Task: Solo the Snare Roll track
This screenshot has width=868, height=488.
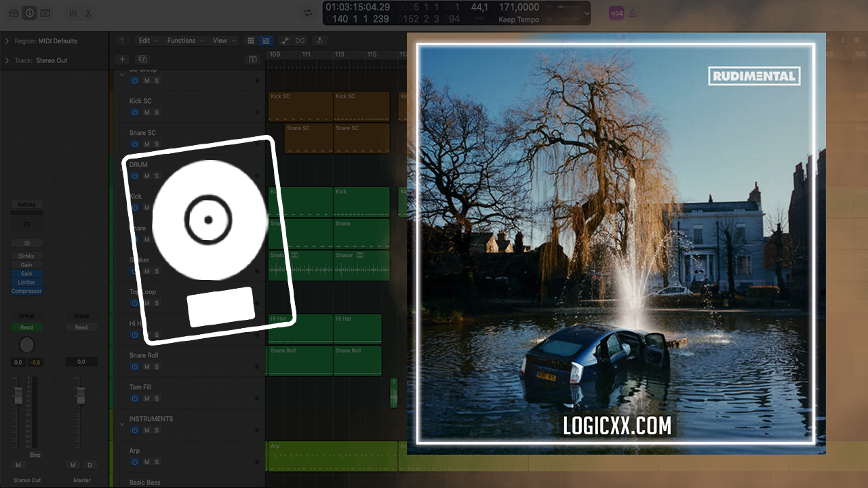Action: 157,367
